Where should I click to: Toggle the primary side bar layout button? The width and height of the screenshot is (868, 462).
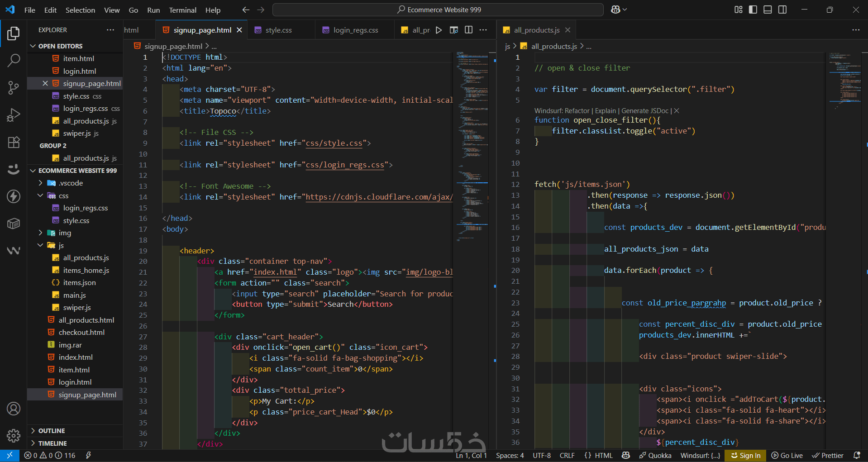click(x=753, y=10)
